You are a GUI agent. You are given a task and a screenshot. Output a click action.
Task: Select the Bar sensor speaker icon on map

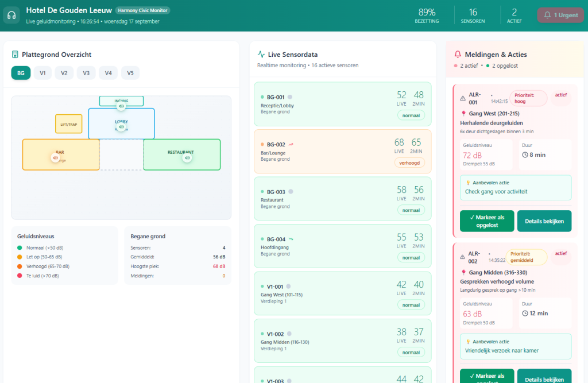pyautogui.click(x=55, y=157)
